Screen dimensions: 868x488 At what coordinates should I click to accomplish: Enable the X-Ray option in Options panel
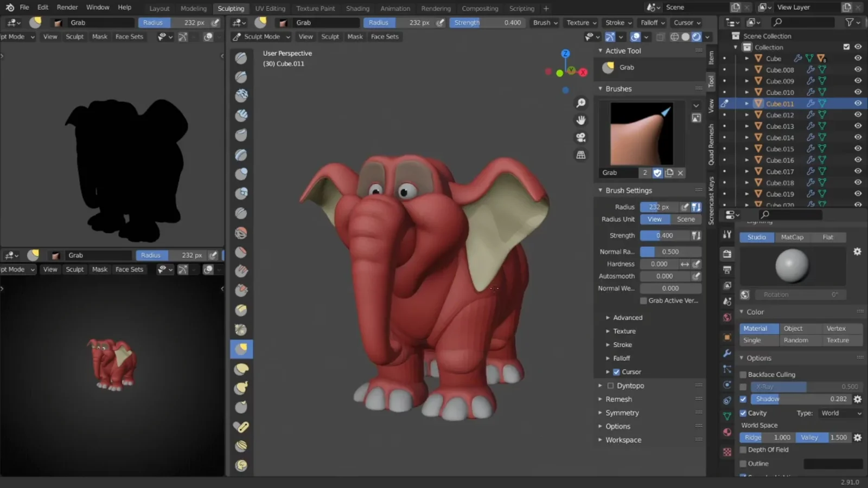(x=743, y=387)
